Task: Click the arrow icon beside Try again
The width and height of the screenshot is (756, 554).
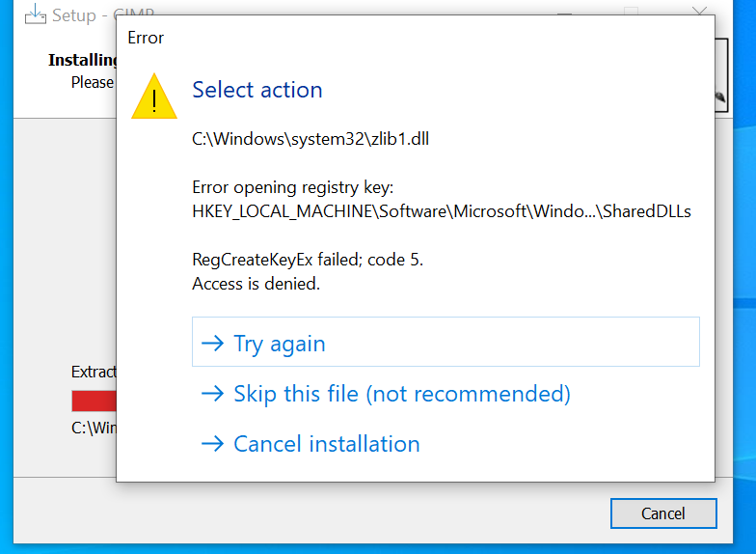Action: coord(211,344)
